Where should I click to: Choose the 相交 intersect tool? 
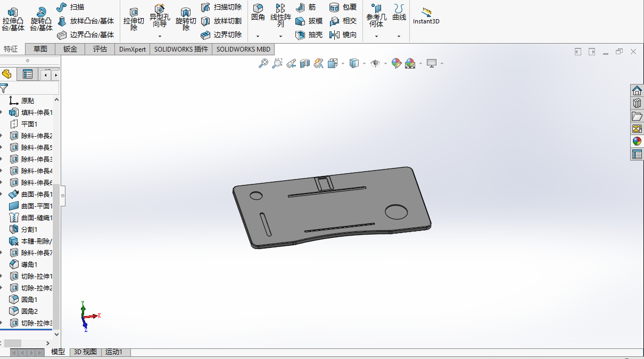343,21
